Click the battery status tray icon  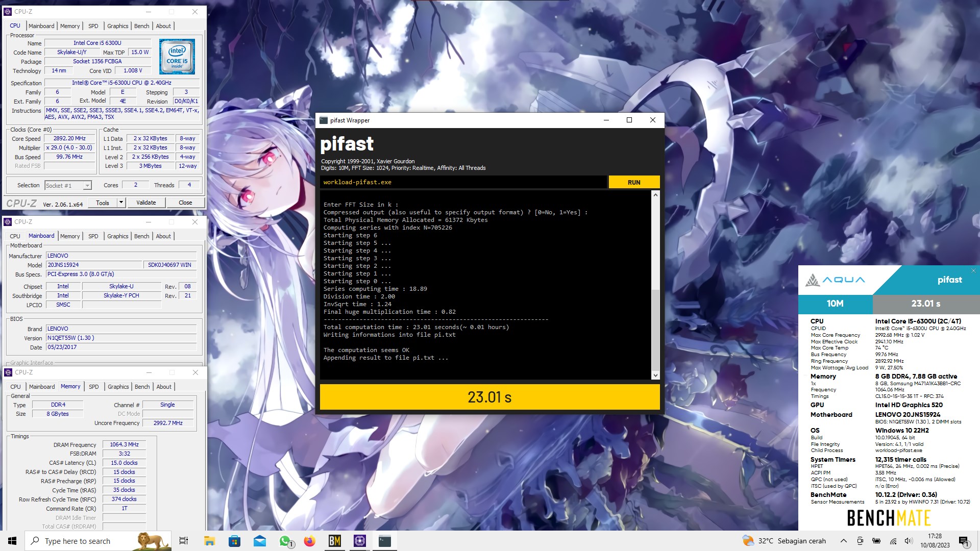(x=876, y=541)
